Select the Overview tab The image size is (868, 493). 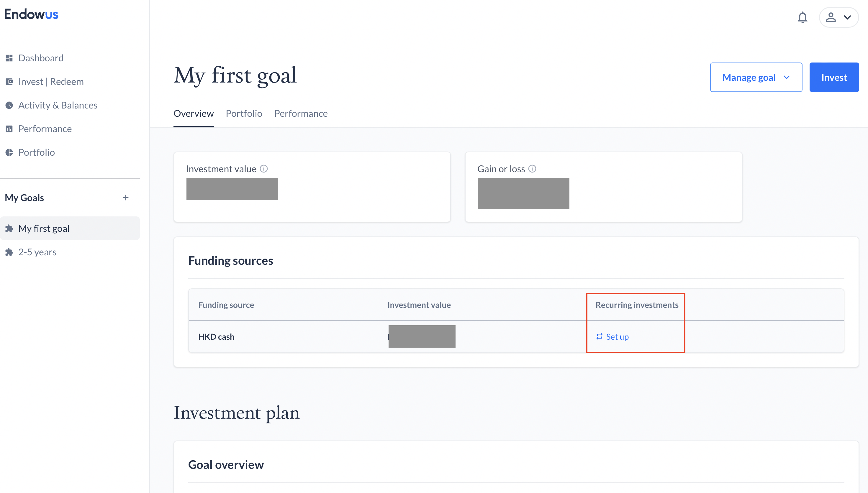tap(194, 114)
